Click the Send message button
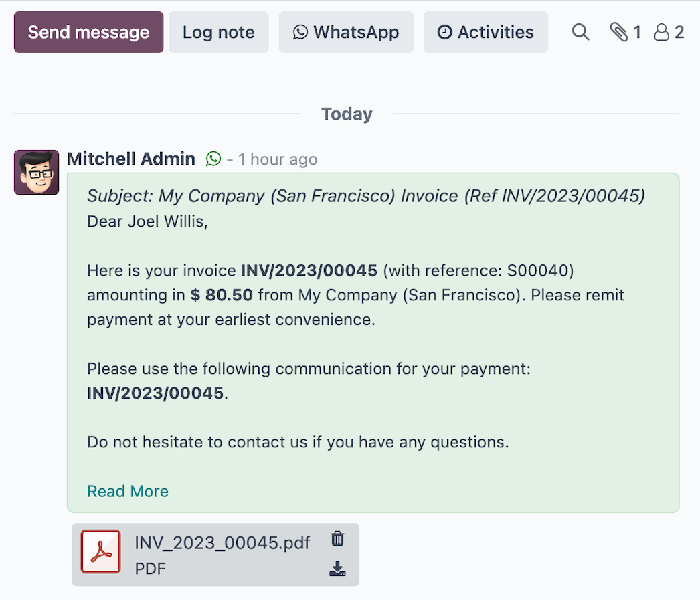Image resolution: width=700 pixels, height=600 pixels. click(88, 32)
